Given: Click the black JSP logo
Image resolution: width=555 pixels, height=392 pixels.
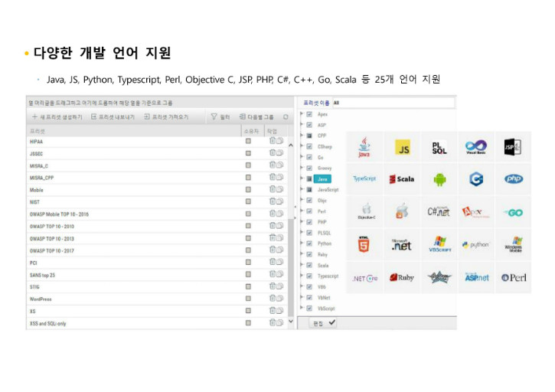Looking at the screenshot, I should pos(513,147).
